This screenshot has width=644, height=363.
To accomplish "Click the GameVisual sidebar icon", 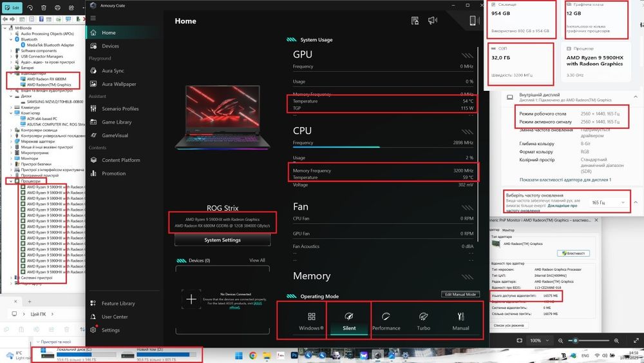I will 93,135.
